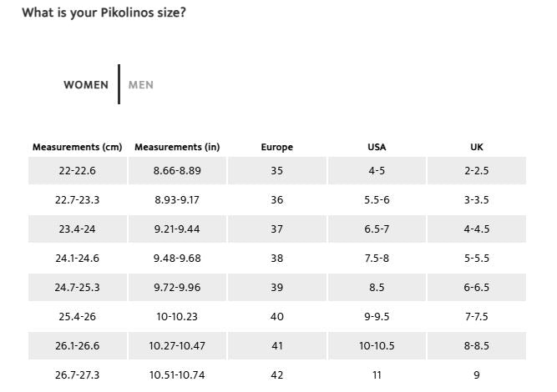
Task: Click the USA size 6.5-7 cell
Action: (377, 229)
